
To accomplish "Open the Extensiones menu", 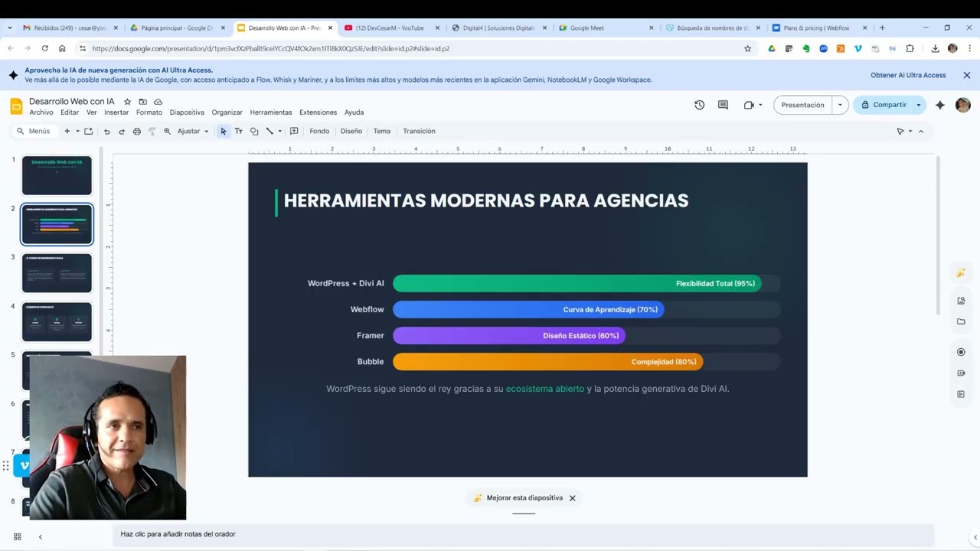I will (318, 112).
